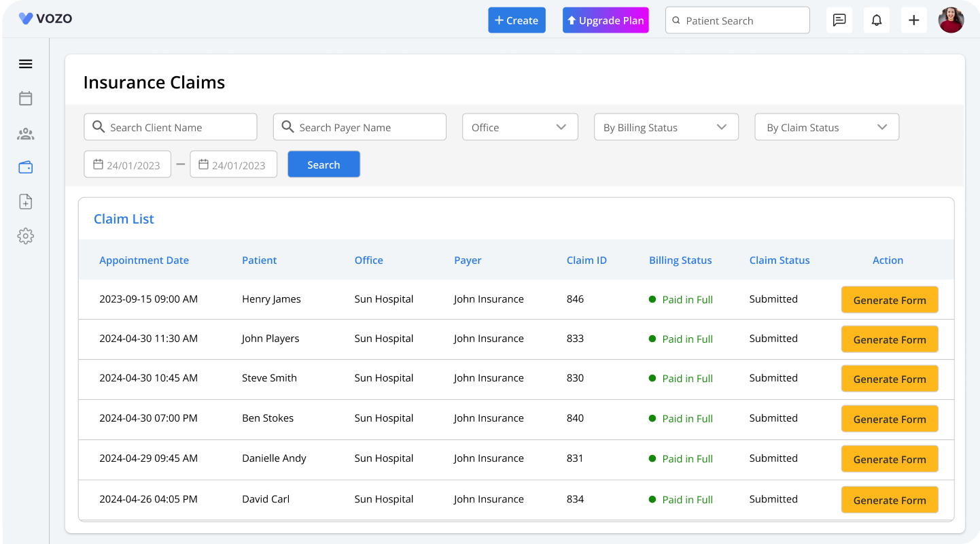980x544 pixels.
Task: Click the VOZO logo
Action: click(45, 18)
